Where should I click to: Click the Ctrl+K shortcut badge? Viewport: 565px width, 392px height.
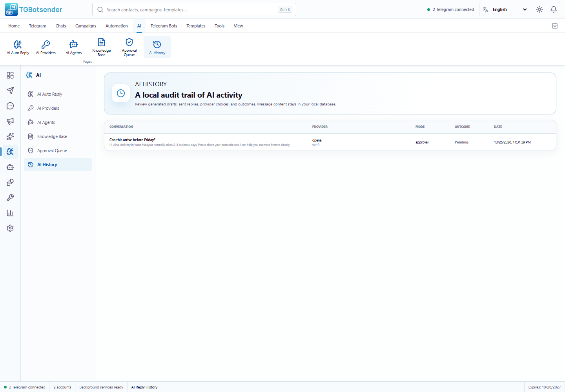(285, 9)
